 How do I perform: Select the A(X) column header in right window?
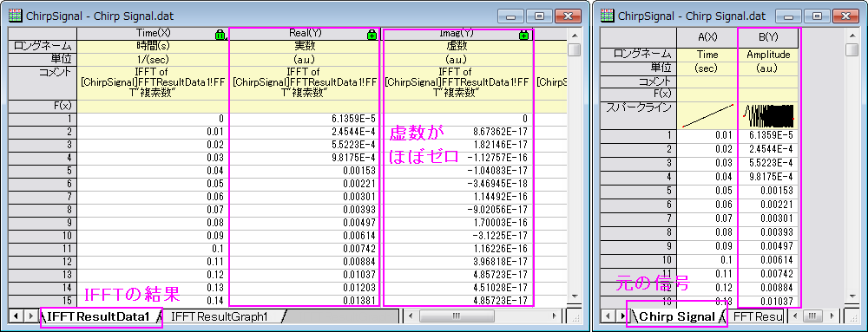click(707, 37)
